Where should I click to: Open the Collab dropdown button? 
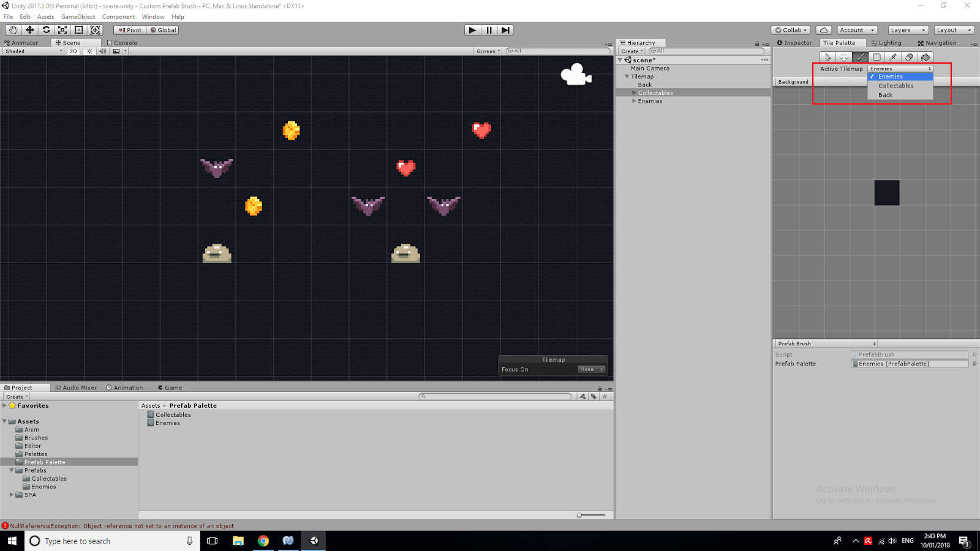pyautogui.click(x=790, y=29)
